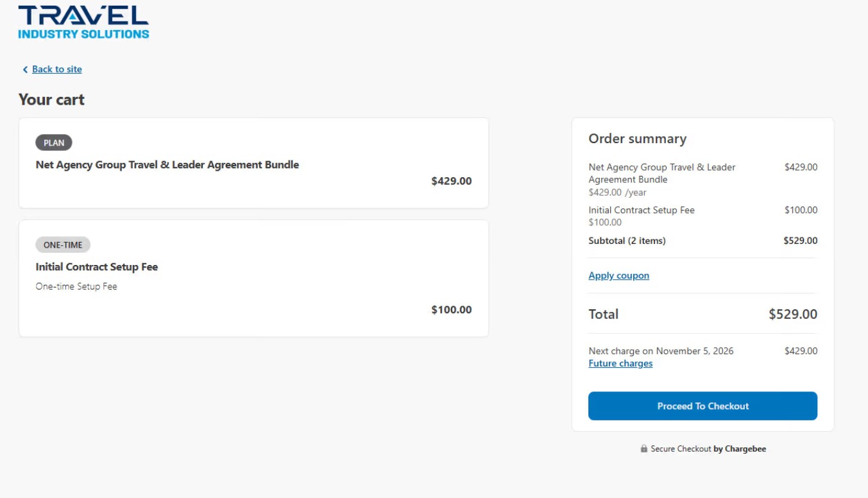Click the One-time Setup Fee description
Screen dimensions: 868x498
(76, 286)
